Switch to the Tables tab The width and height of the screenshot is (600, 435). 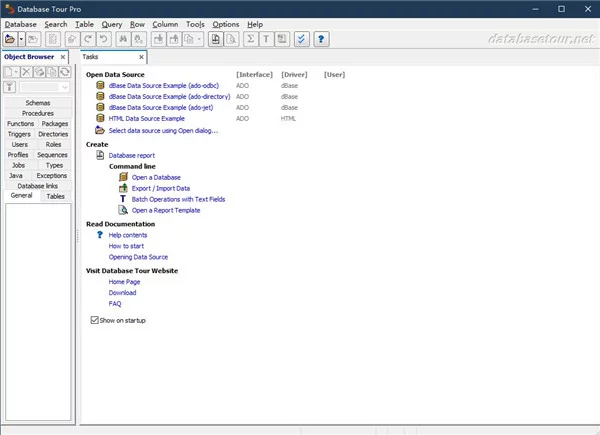pyautogui.click(x=56, y=196)
